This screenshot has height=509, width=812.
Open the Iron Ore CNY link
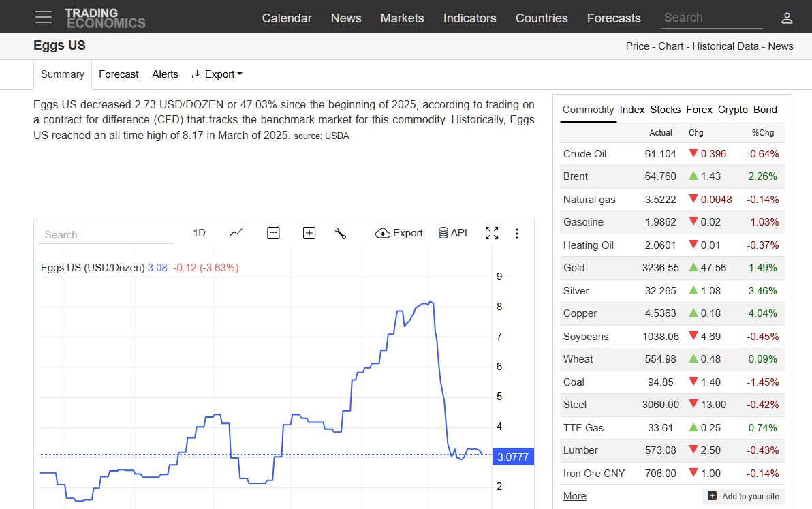[594, 474]
